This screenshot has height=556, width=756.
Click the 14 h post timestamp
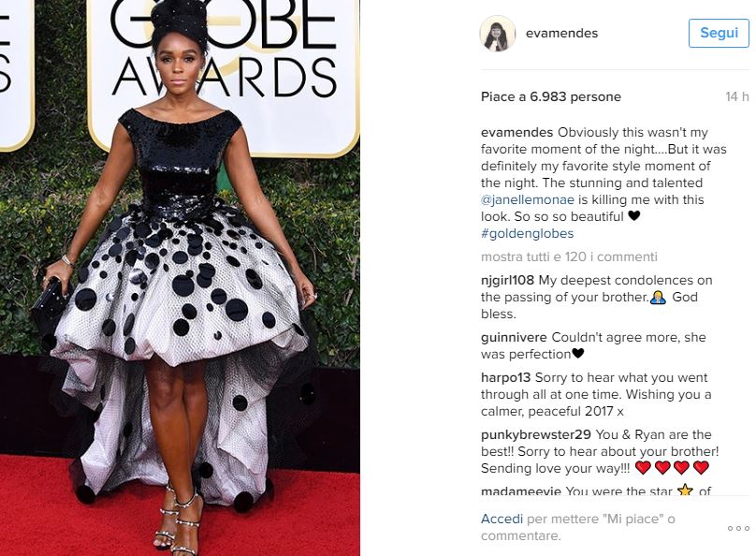click(x=736, y=97)
